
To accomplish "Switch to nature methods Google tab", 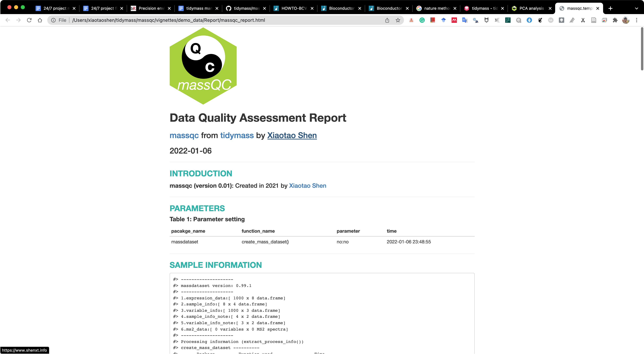I will tap(436, 8).
